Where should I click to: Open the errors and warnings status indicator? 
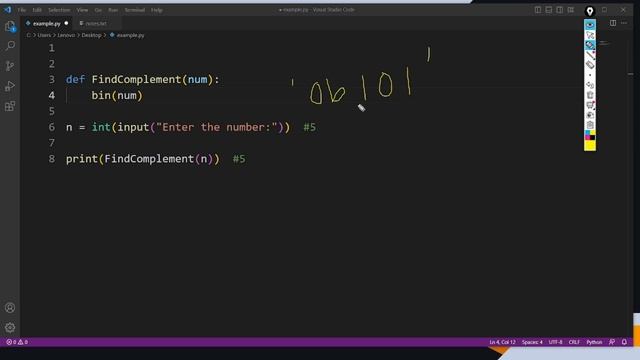(x=17, y=342)
